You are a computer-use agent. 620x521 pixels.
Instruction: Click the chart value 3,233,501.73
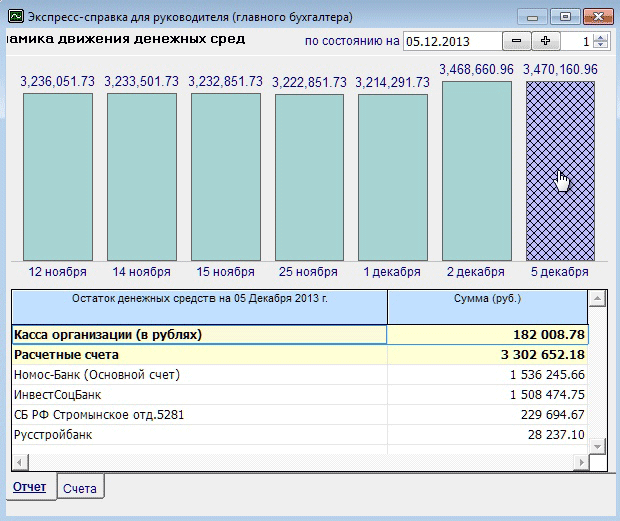point(142,82)
